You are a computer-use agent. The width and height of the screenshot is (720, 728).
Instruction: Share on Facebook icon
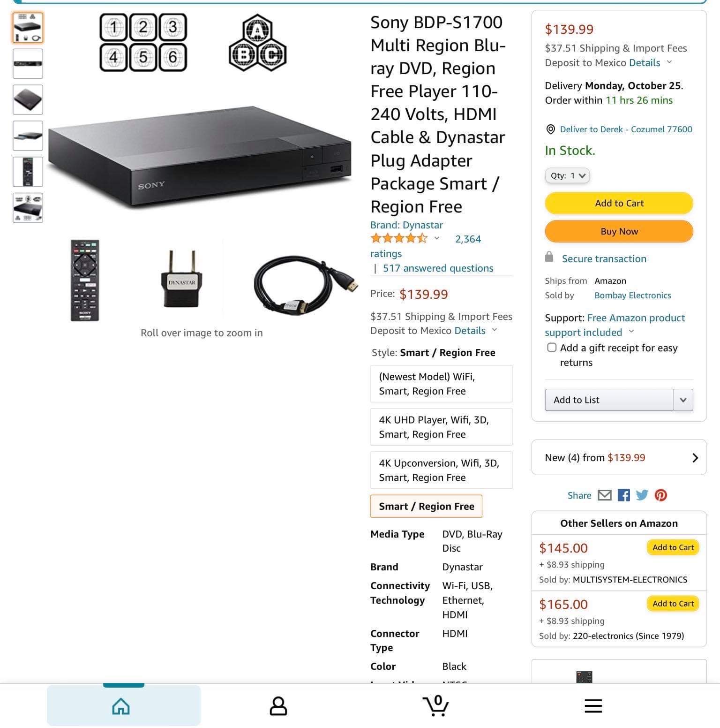(623, 495)
